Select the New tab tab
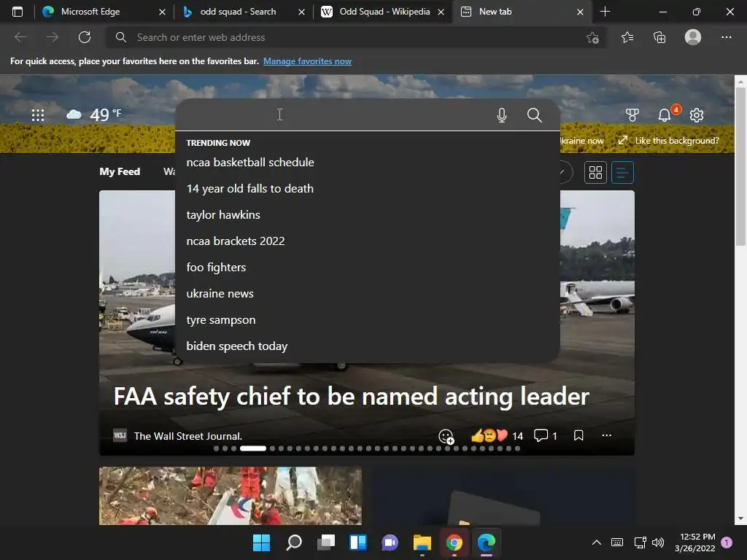The width and height of the screenshot is (747, 560). pos(522,12)
